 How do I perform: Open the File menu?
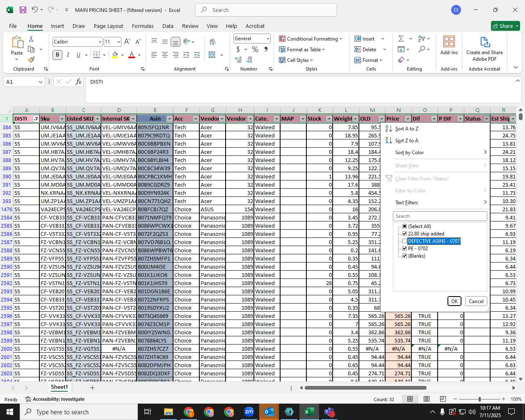13,26
